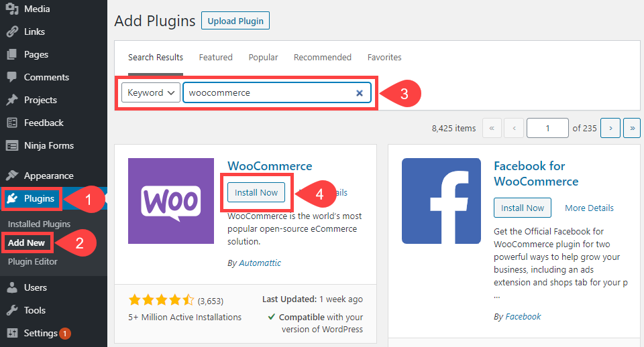Screen dimensions: 644x347
Task: Click WooCommerce star rating
Action: [161, 300]
